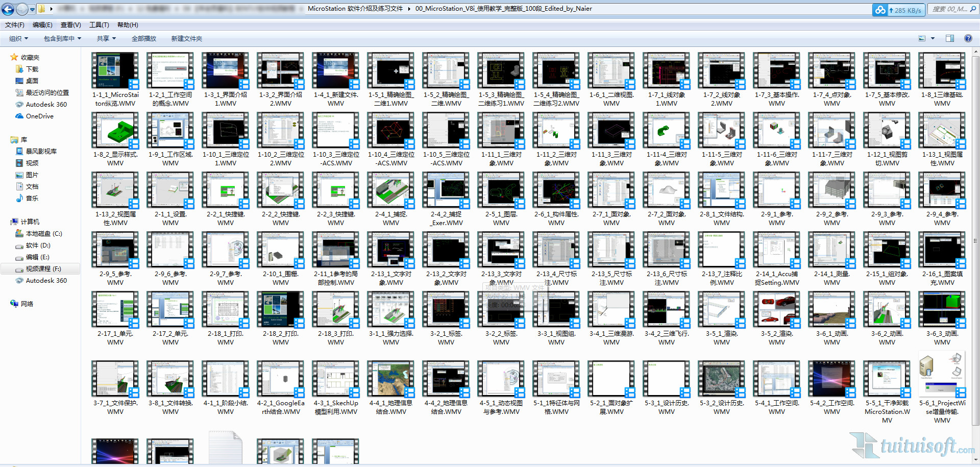Select the 1-8_2_显示样式.WMV video thumbnail
Viewport: 980px width, 467px height.
115,131
